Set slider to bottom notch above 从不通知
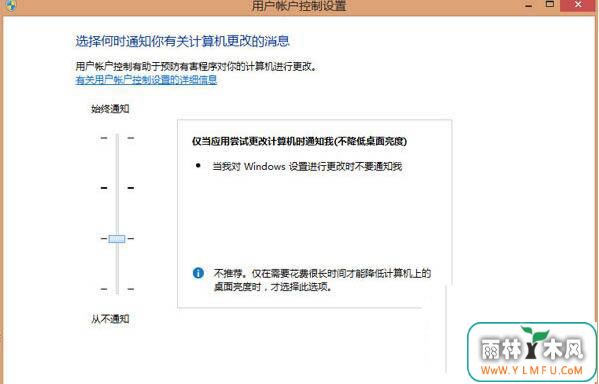This screenshot has width=599, height=384. click(x=117, y=289)
